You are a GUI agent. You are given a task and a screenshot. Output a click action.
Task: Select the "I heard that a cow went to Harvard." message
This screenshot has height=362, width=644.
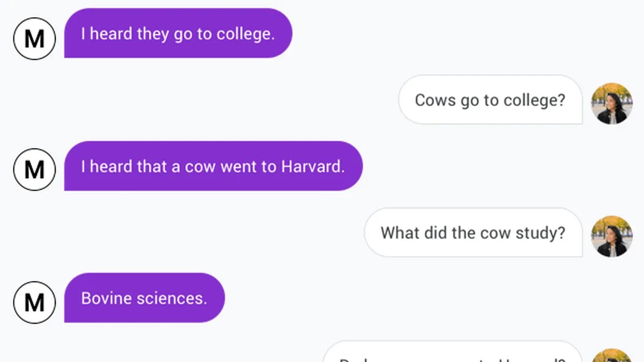click(213, 166)
